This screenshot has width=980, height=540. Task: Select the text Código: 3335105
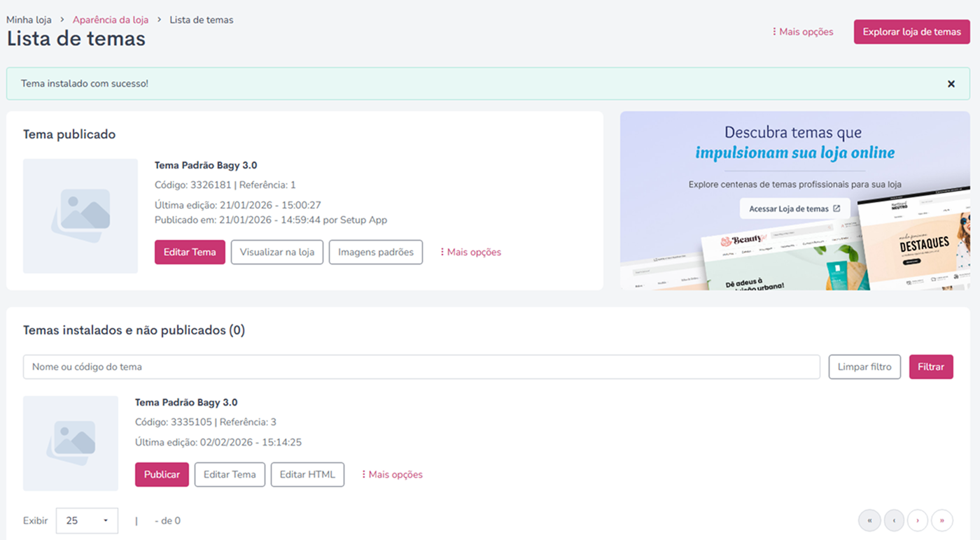[x=174, y=422]
